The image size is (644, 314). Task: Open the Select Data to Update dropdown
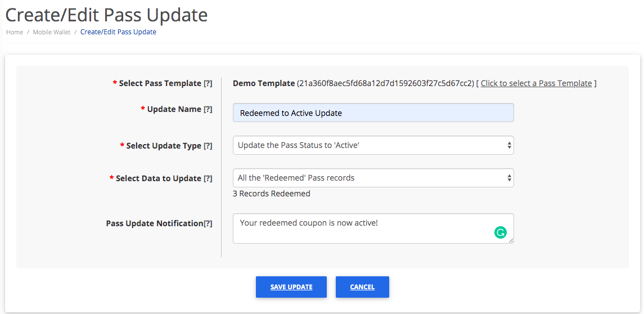pos(373,178)
